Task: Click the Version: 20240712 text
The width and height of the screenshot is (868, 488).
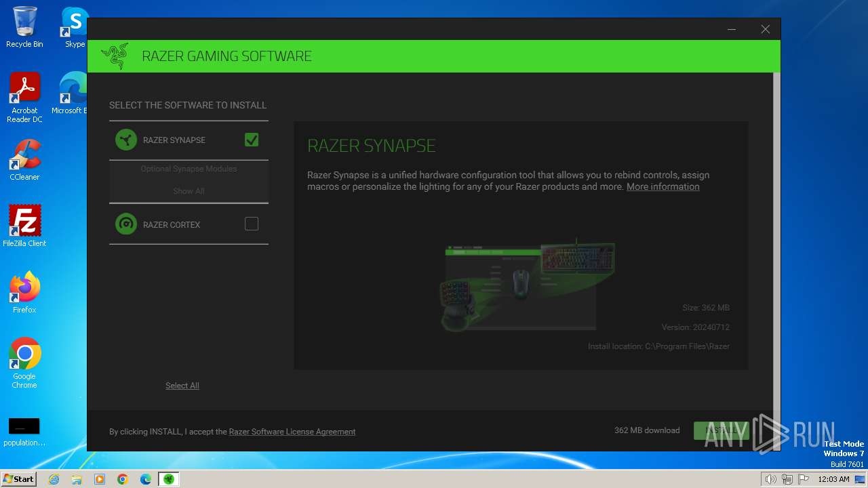Action: [x=696, y=327]
